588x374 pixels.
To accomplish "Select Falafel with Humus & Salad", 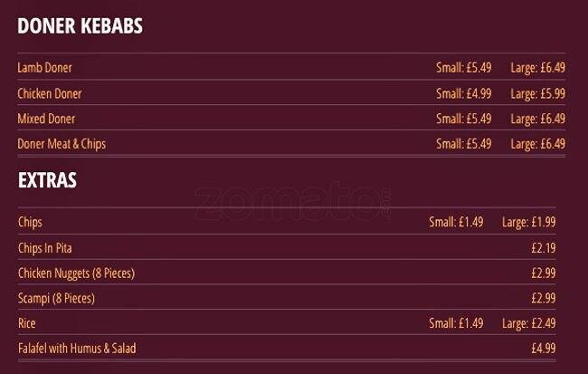I will click(77, 349).
